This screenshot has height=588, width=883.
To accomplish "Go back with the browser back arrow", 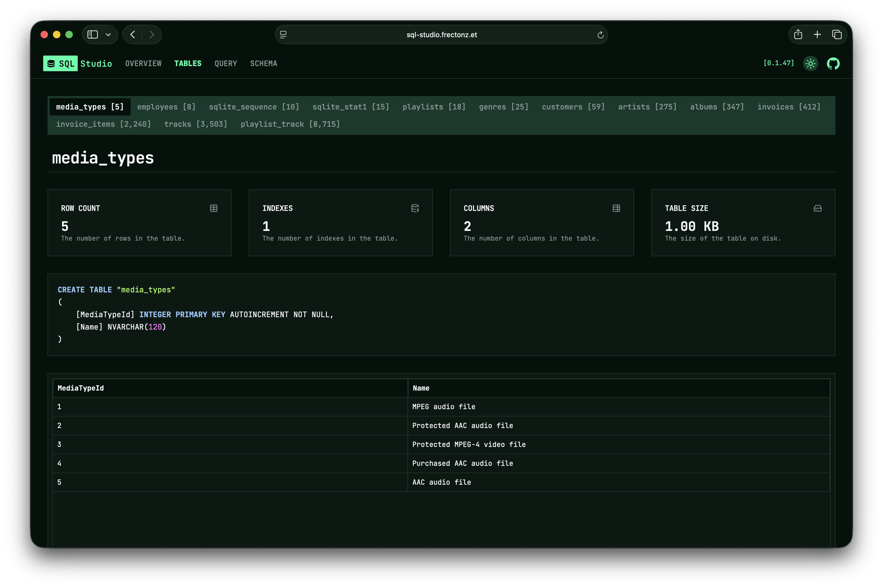I will coord(133,35).
